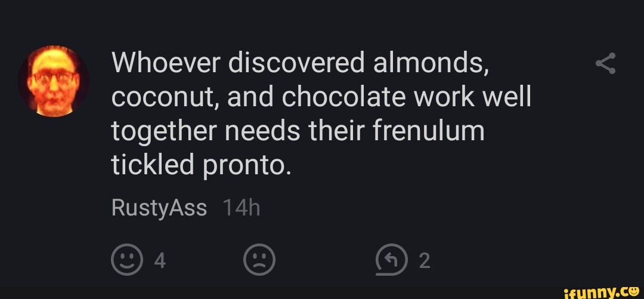
Task: Click the 14h timestamp
Action: point(241,209)
